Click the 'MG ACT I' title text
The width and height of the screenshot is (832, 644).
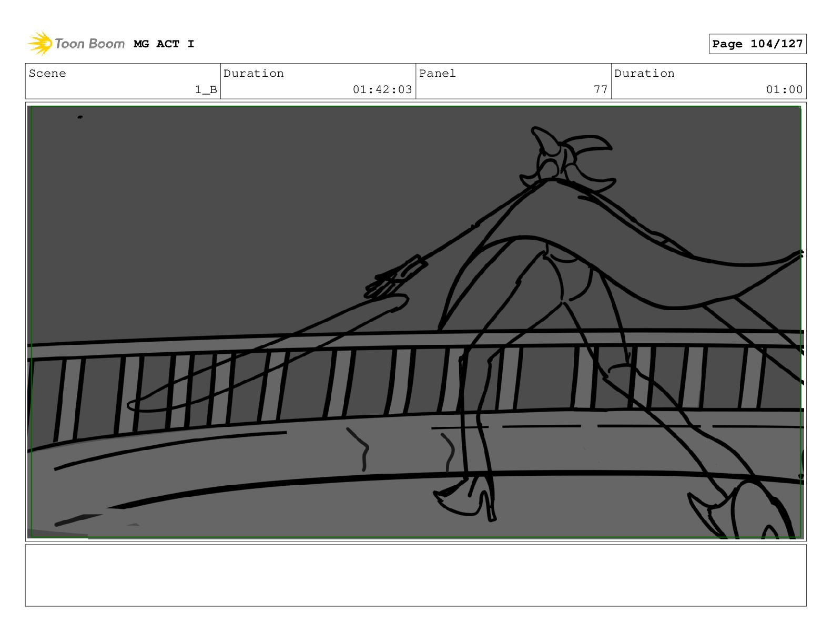pyautogui.click(x=164, y=44)
